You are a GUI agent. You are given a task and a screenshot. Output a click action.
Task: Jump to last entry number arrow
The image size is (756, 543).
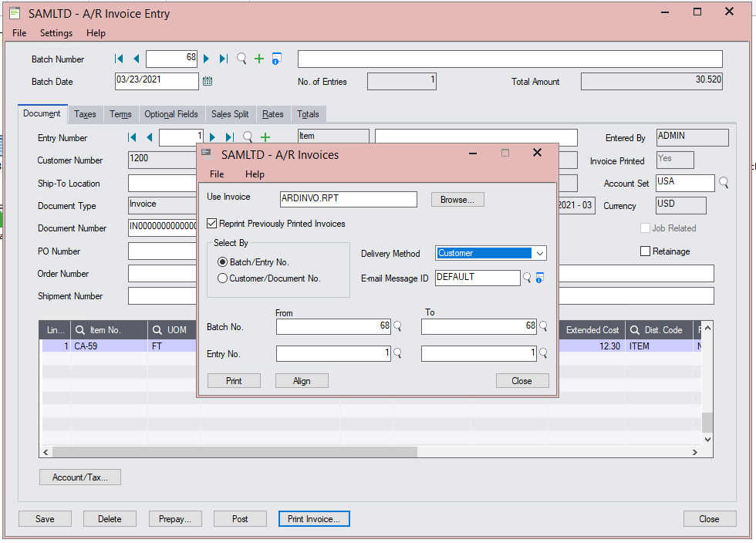pos(230,137)
